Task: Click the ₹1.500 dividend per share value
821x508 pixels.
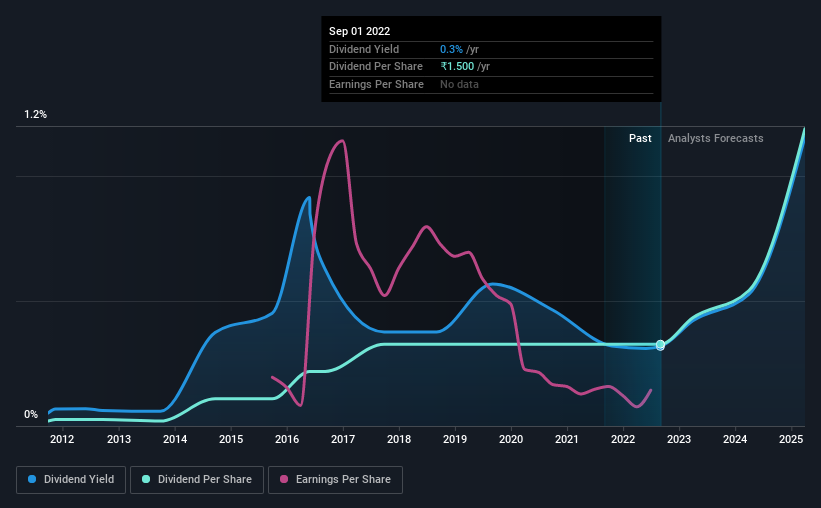Action: tap(457, 67)
